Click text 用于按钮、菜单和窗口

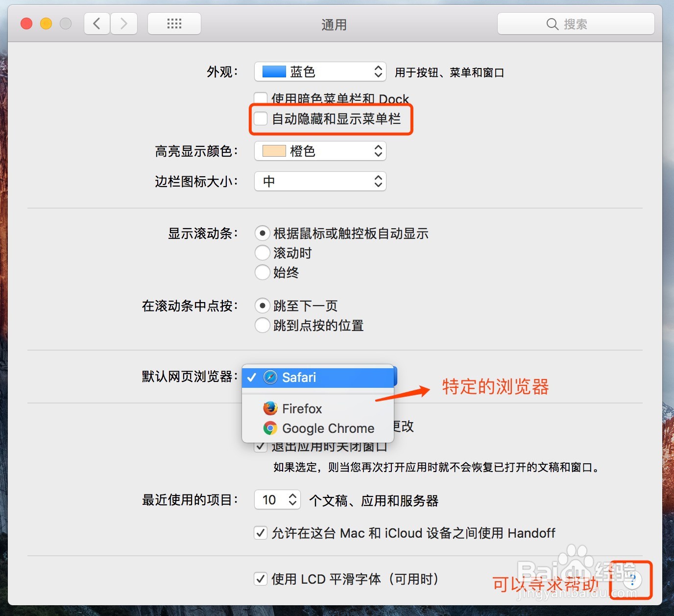coord(450,72)
